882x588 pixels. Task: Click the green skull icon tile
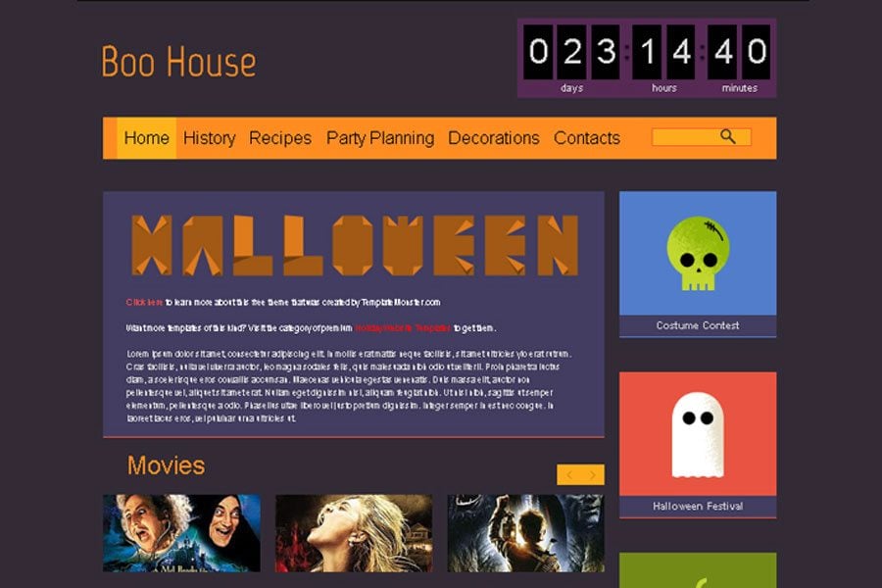698,253
